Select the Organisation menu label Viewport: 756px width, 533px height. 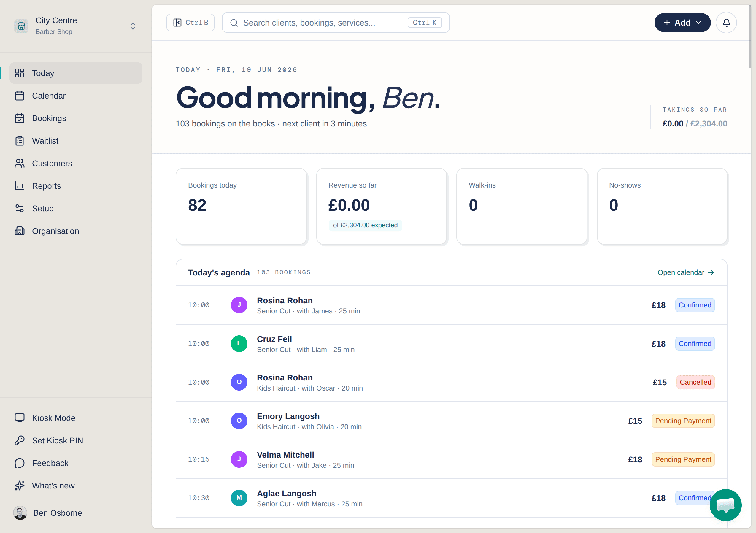(56, 231)
